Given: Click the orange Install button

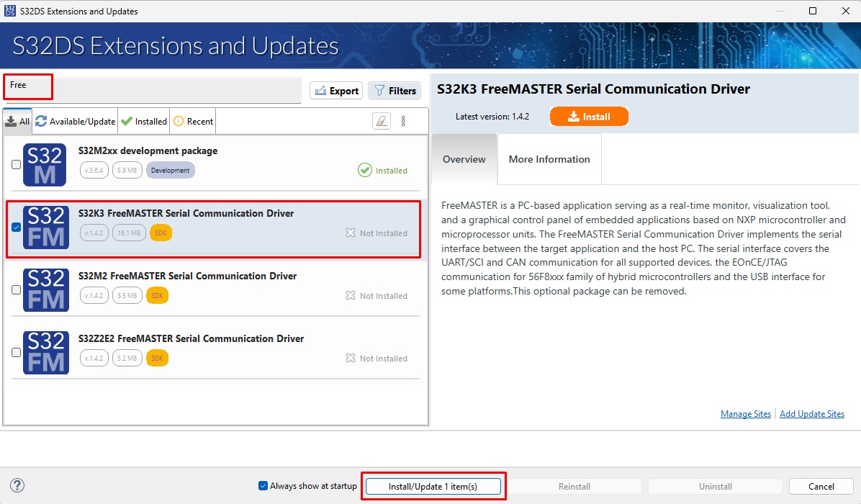Looking at the screenshot, I should click(589, 117).
